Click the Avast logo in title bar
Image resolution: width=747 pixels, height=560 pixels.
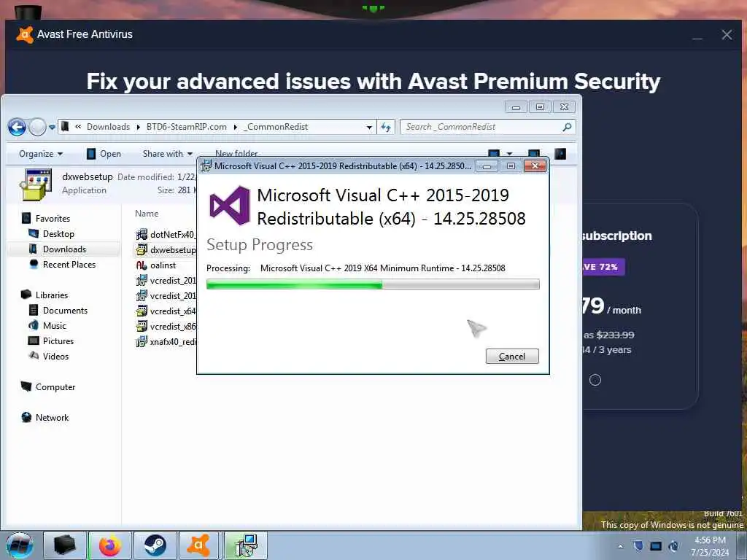point(25,35)
